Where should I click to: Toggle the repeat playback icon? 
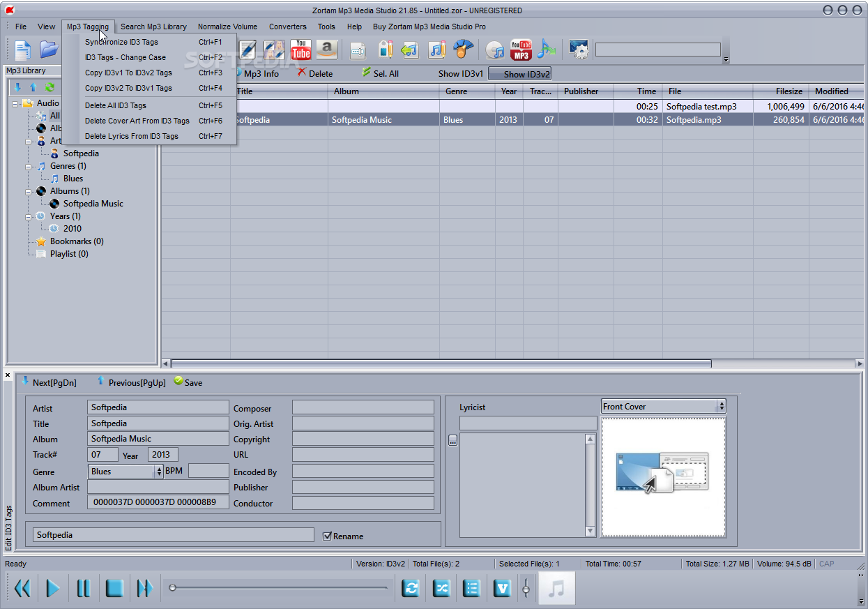[x=411, y=588]
